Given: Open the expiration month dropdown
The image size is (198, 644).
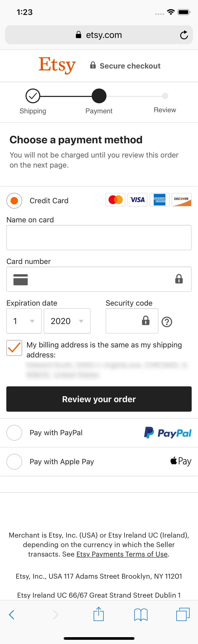Looking at the screenshot, I should pos(24,321).
